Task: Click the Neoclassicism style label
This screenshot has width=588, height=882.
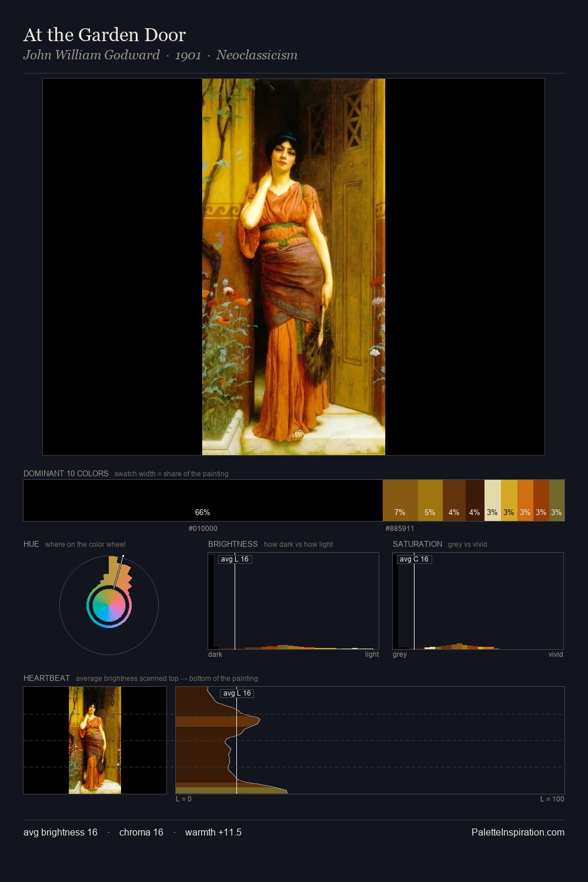Action: point(257,55)
